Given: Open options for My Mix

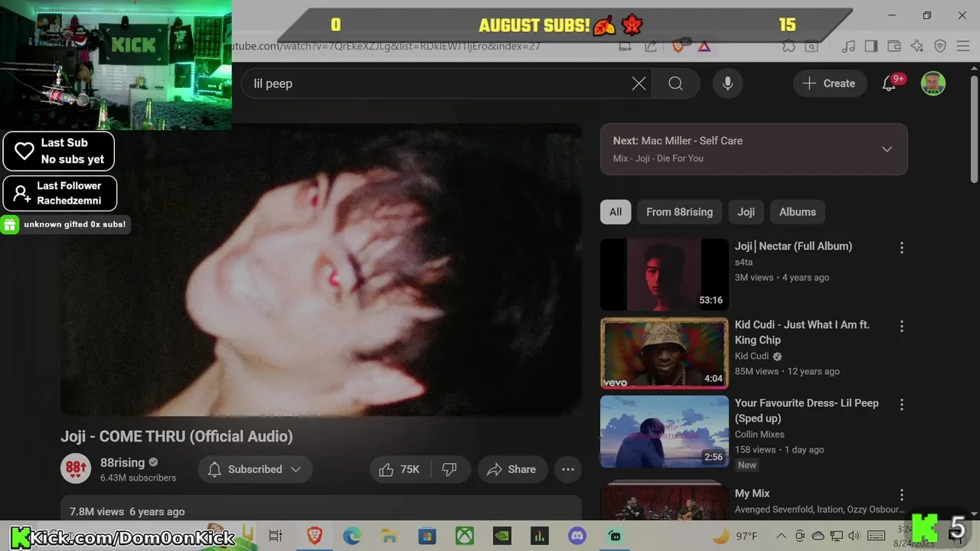Looking at the screenshot, I should pos(901,494).
